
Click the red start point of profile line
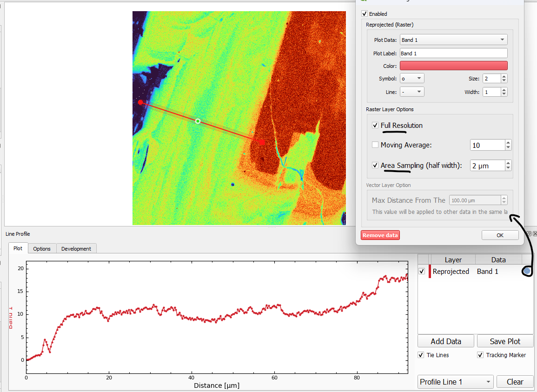point(140,102)
